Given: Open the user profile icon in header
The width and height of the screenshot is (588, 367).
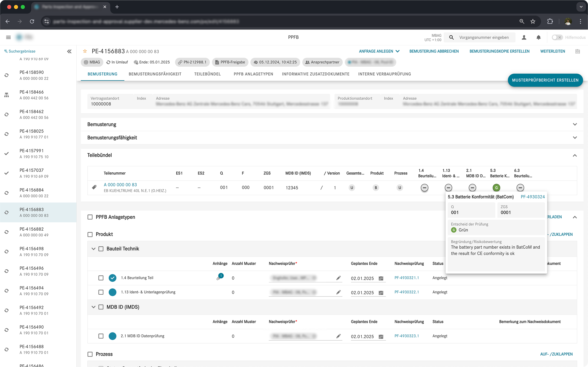Looking at the screenshot, I should [524, 37].
